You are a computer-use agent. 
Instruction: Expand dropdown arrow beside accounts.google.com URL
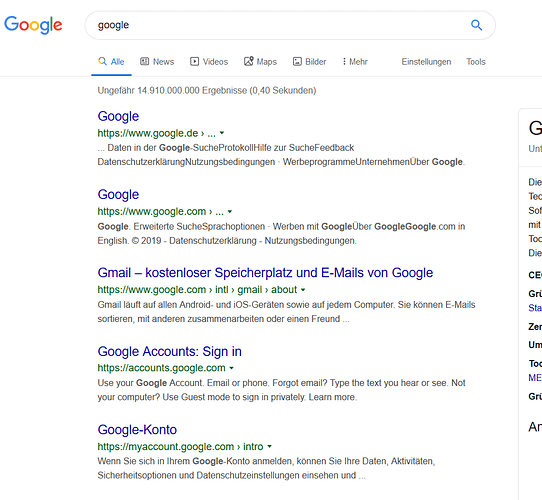pyautogui.click(x=232, y=368)
